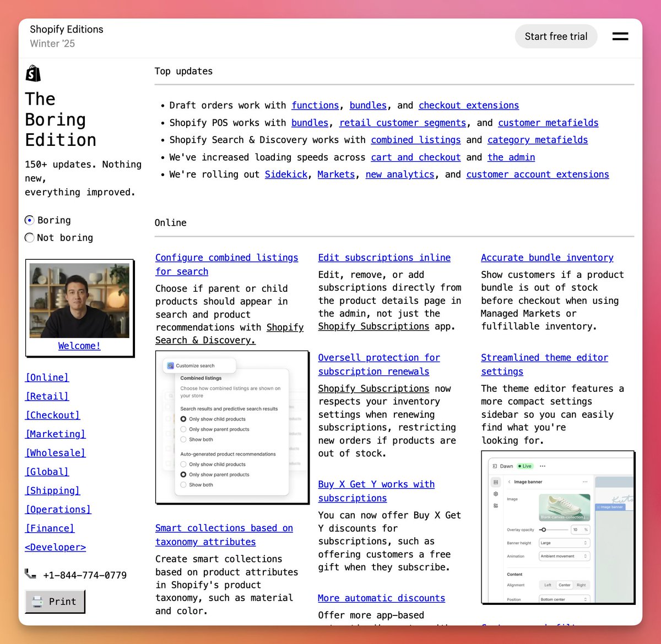Go to the [Finance] section link
Viewport: 661px width, 644px height.
(x=50, y=528)
